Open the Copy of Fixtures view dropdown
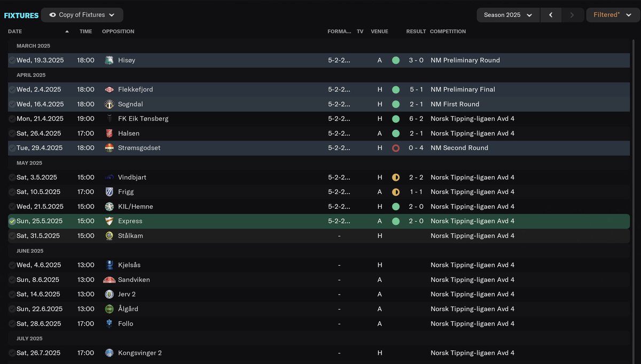This screenshot has width=641, height=364. (x=82, y=15)
